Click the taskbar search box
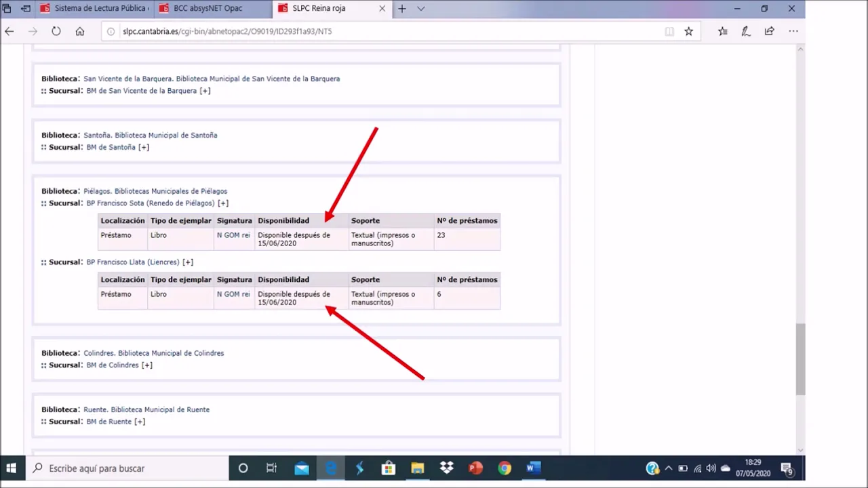The width and height of the screenshot is (868, 488). [127, 468]
